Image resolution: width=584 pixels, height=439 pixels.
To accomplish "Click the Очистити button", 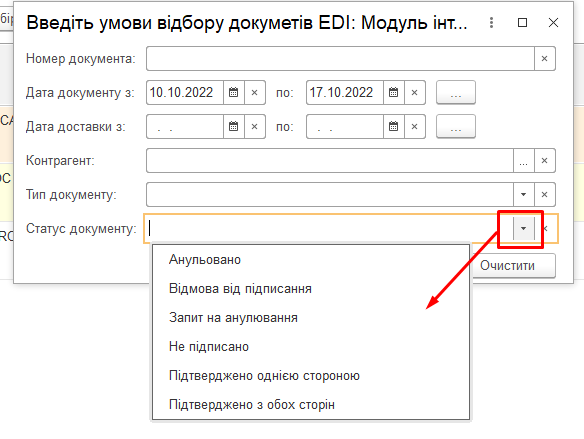I will (513, 265).
